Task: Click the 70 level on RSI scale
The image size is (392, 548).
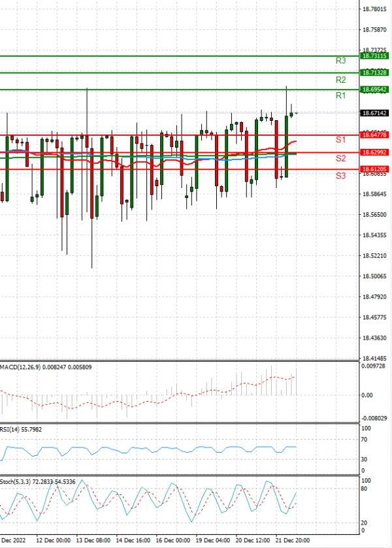Action: tap(364, 440)
